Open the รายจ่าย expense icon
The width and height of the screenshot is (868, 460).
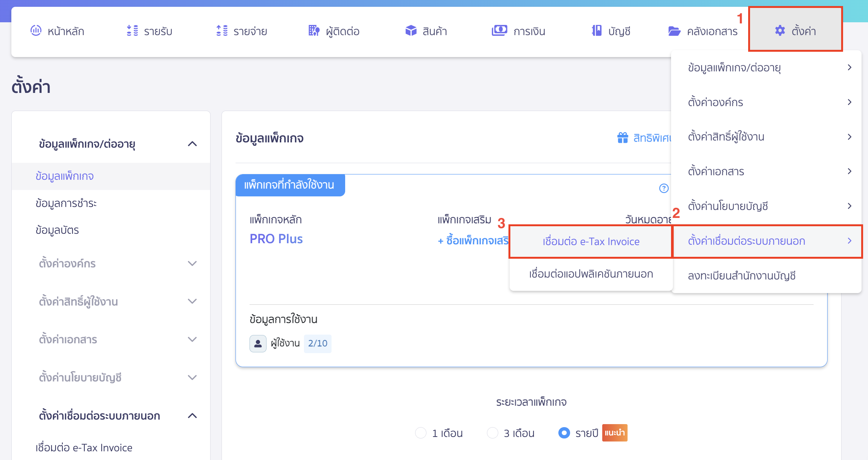pyautogui.click(x=222, y=31)
